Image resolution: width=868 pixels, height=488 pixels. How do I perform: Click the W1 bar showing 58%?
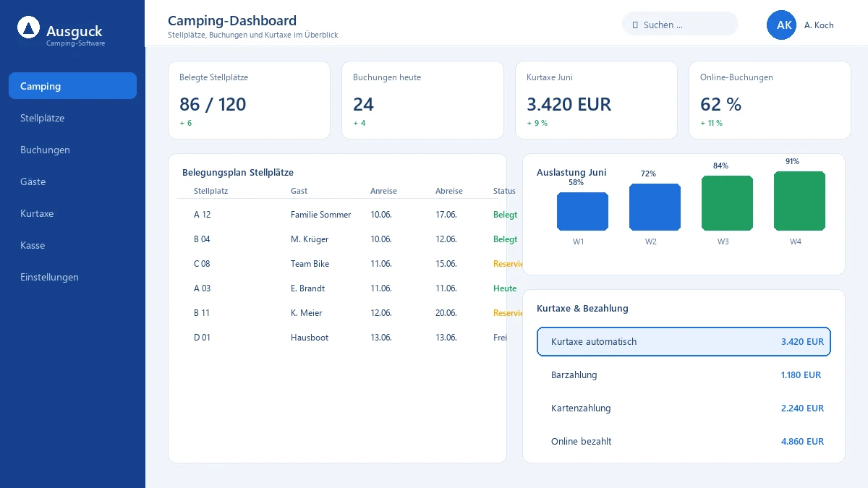(x=582, y=211)
